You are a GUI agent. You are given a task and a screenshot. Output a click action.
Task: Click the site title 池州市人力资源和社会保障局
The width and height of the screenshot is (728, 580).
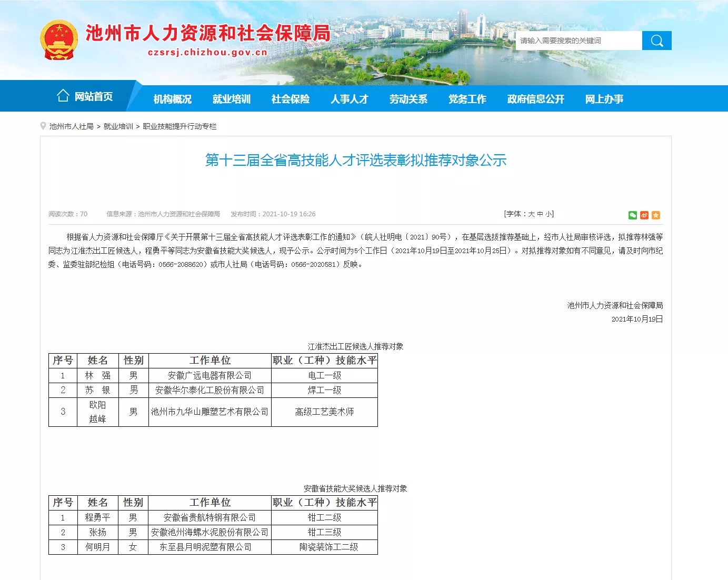(x=208, y=33)
